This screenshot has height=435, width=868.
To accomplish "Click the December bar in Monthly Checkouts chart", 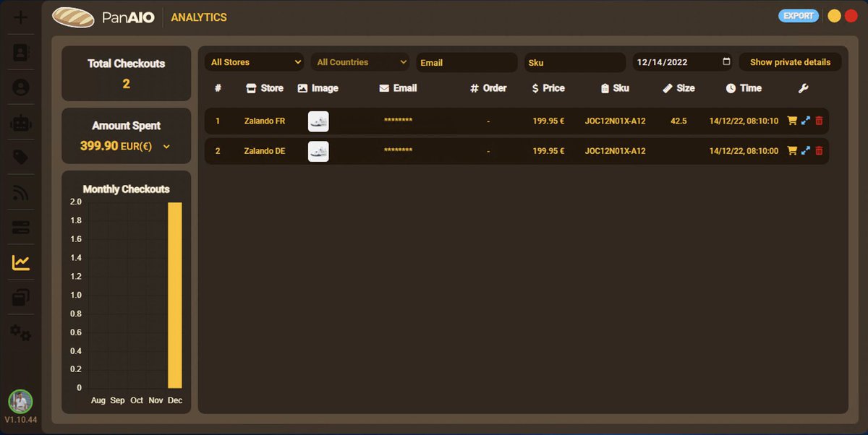I will coord(175,296).
